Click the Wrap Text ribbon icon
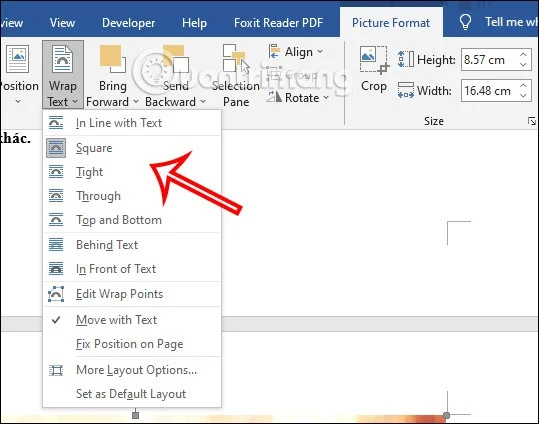The width and height of the screenshot is (539, 424). point(62,60)
